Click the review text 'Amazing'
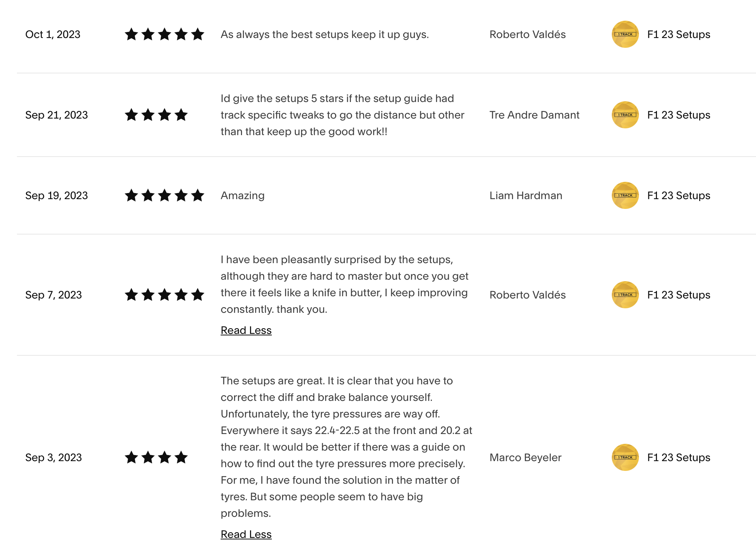Viewport: 756px width, 559px height. pyautogui.click(x=242, y=196)
